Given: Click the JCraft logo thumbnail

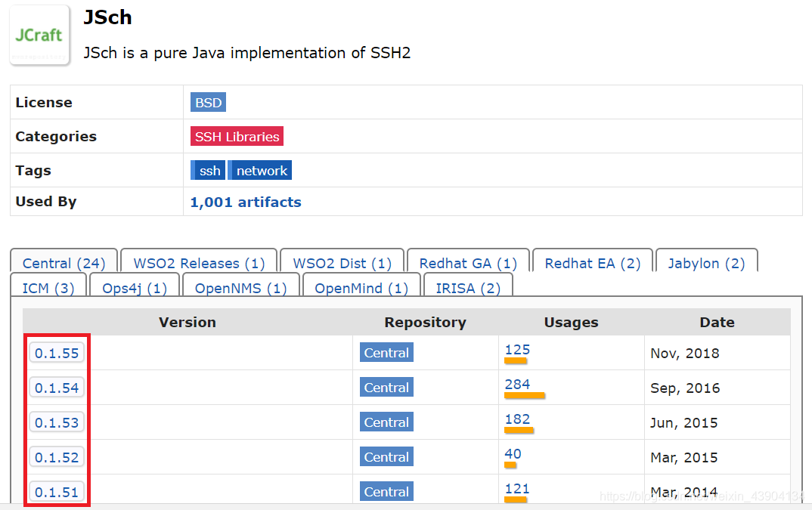Looking at the screenshot, I should [x=39, y=36].
